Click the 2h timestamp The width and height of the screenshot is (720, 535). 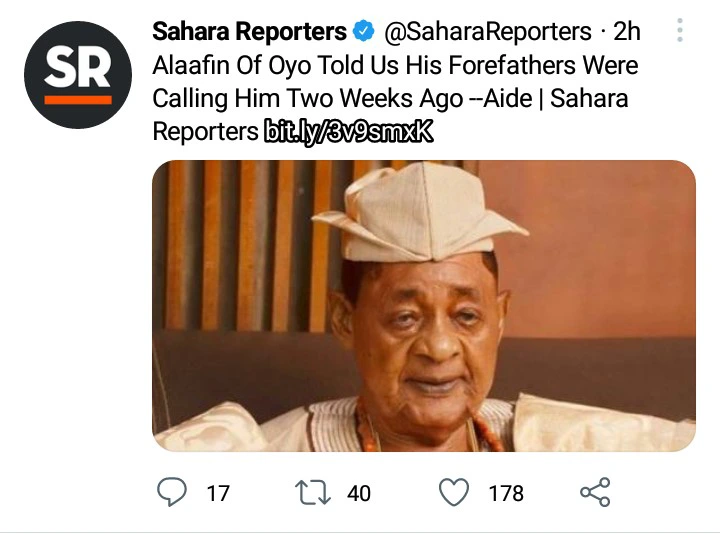click(626, 32)
